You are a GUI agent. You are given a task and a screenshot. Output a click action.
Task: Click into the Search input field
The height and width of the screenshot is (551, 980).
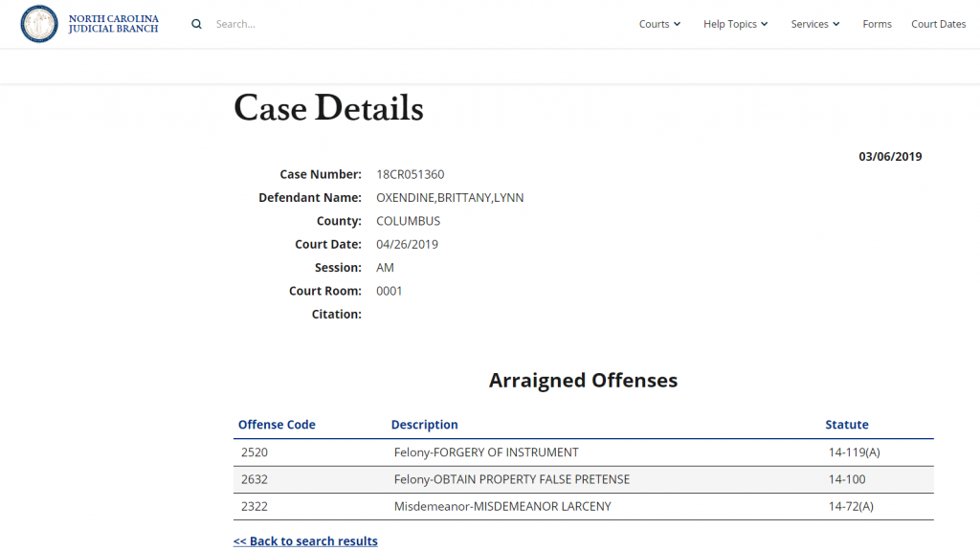(287, 24)
